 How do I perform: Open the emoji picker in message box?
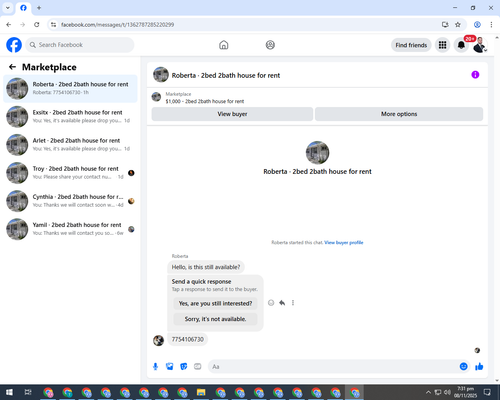click(463, 367)
